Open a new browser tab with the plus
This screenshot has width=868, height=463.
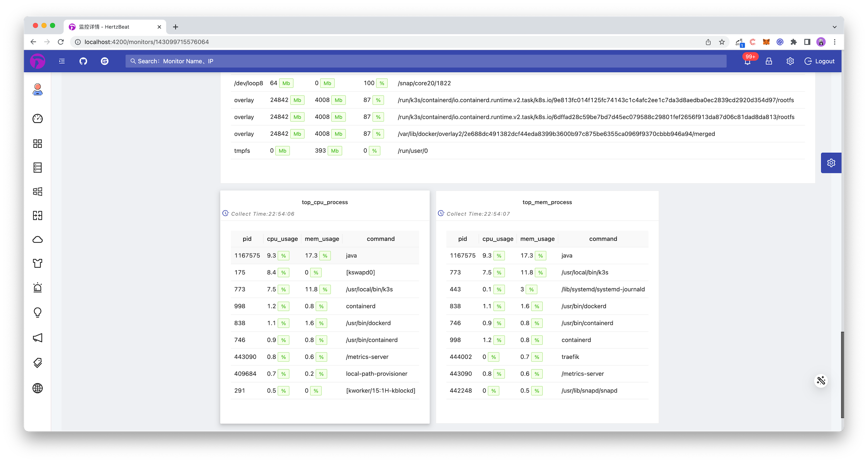coord(176,27)
